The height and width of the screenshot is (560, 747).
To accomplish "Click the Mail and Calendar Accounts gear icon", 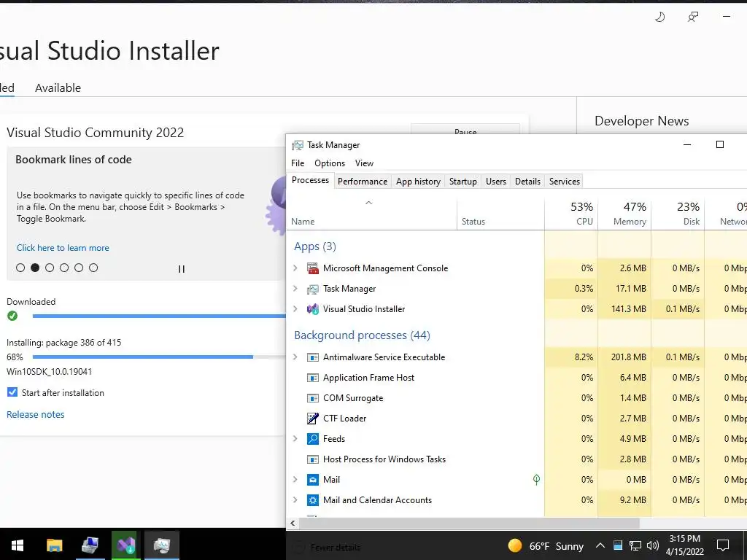I will click(x=312, y=500).
